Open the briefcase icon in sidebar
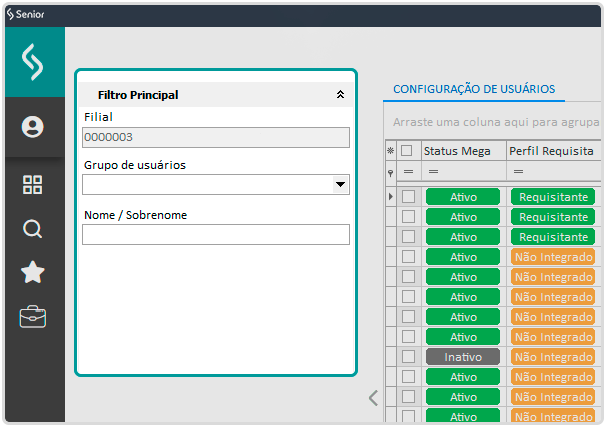The width and height of the screenshot is (608, 430). tap(33, 317)
